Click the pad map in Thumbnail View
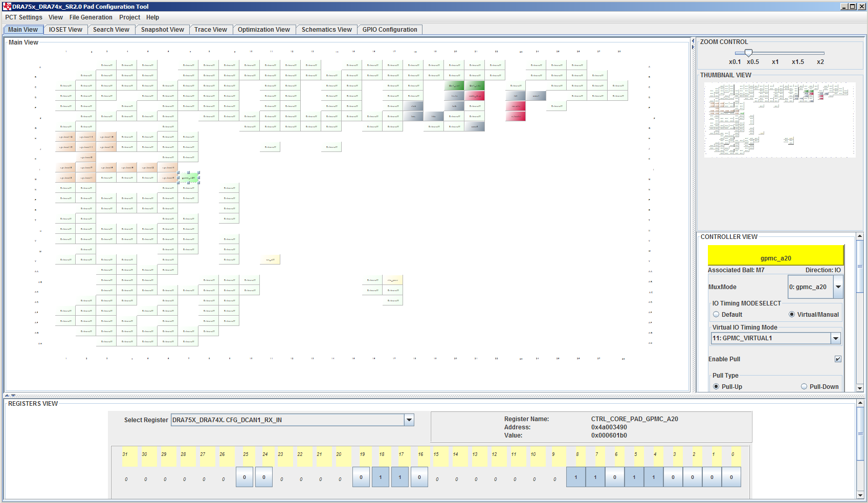Viewport: 868px width, 503px height. point(780,120)
